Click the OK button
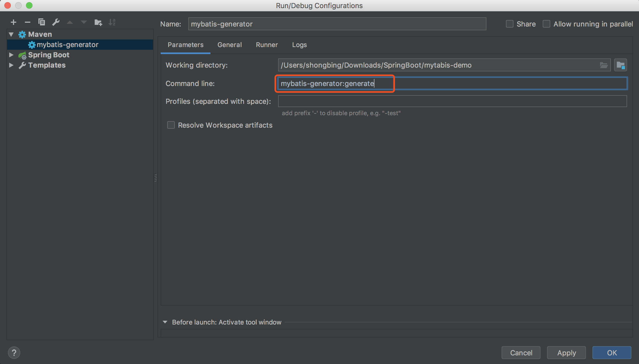 612,353
